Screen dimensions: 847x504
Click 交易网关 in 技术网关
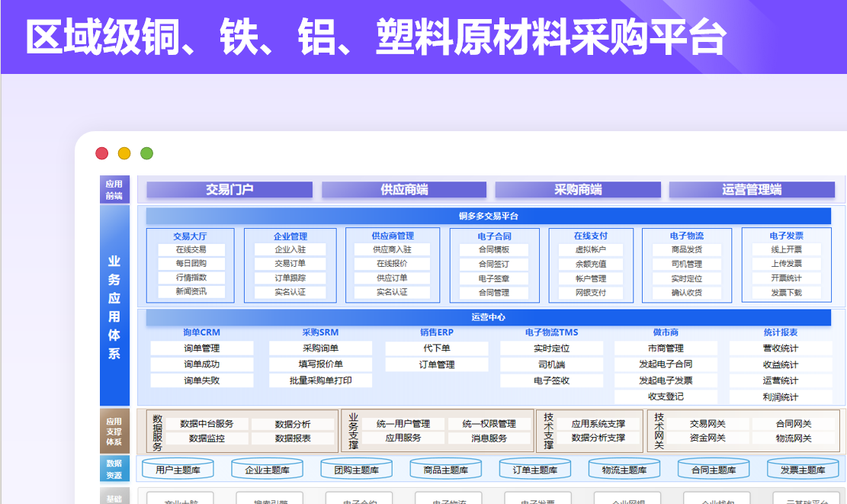[x=707, y=424]
